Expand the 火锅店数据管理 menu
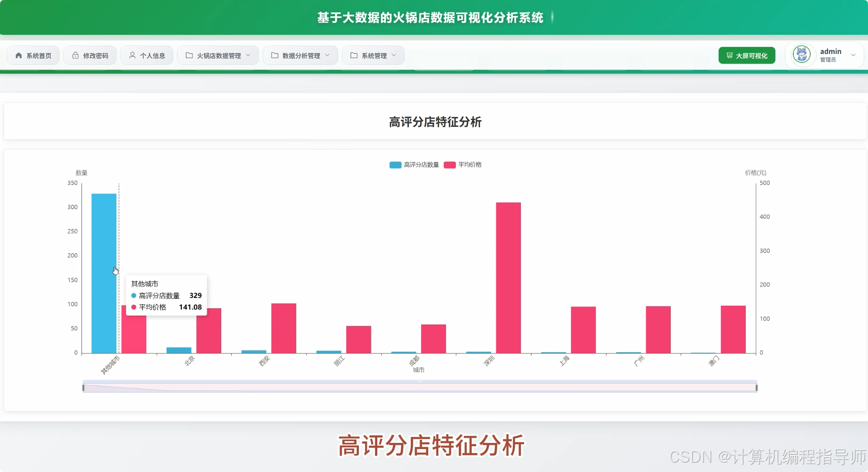This screenshot has height=472, width=868. pyautogui.click(x=218, y=55)
